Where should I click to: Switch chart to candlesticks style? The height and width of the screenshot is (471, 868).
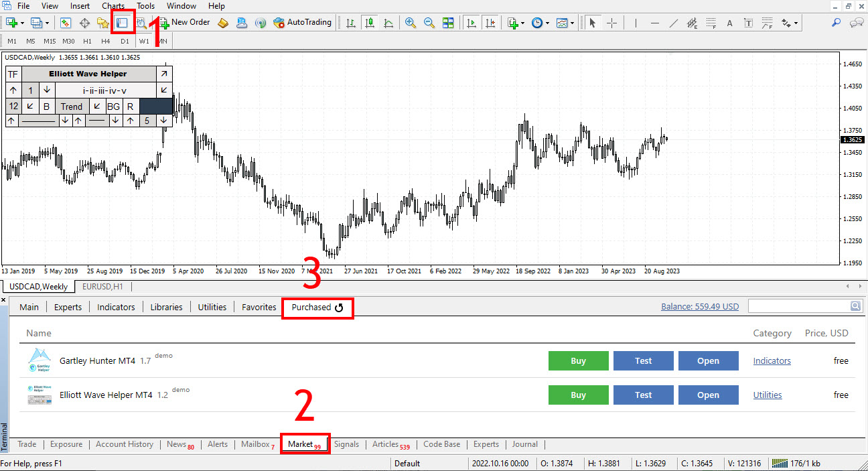369,23
